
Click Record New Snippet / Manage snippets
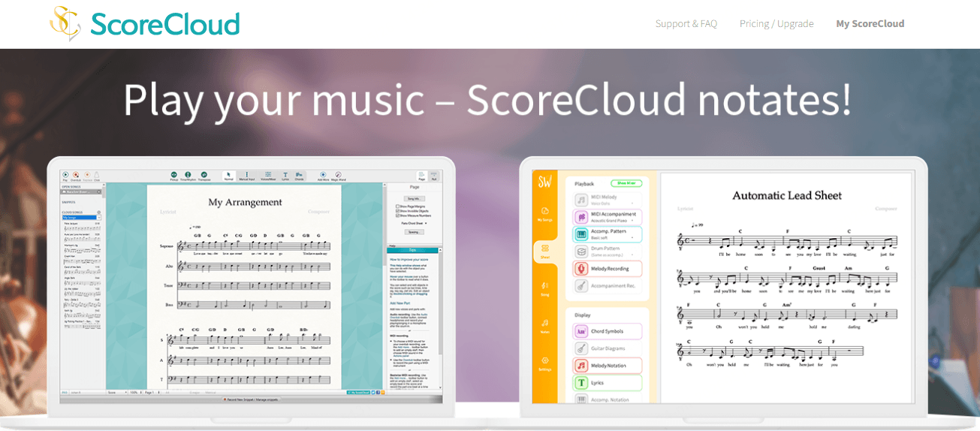click(251, 399)
